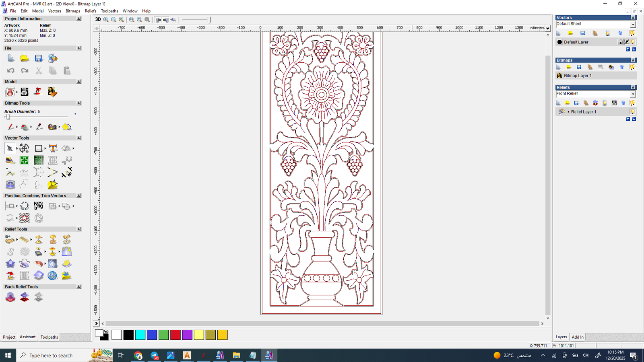Select the Nesting tool icon
The image size is (644, 362).
tap(39, 206)
